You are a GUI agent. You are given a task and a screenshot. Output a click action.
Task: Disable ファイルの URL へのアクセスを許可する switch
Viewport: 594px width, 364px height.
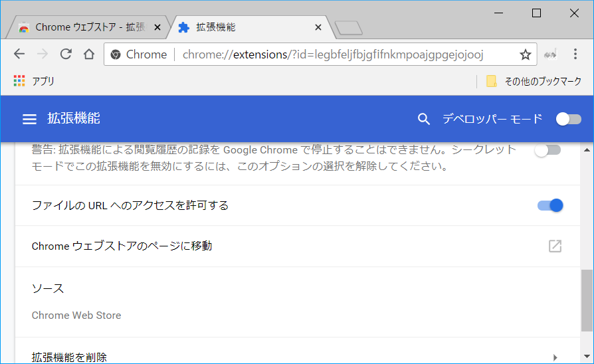coord(550,205)
